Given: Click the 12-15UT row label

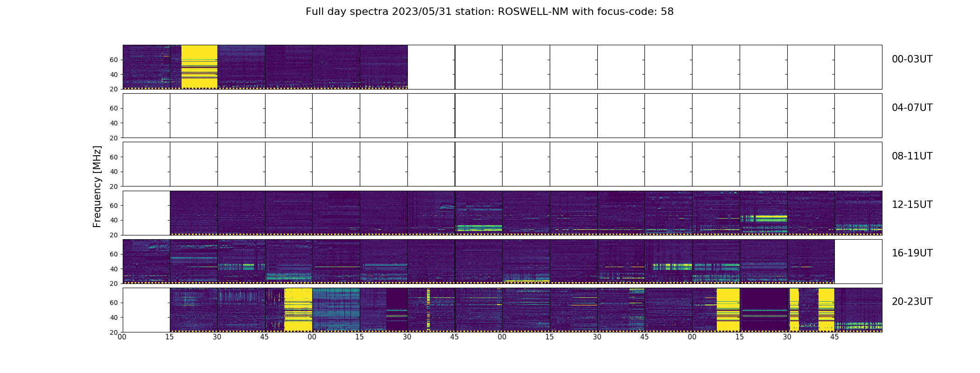Looking at the screenshot, I should tap(912, 205).
